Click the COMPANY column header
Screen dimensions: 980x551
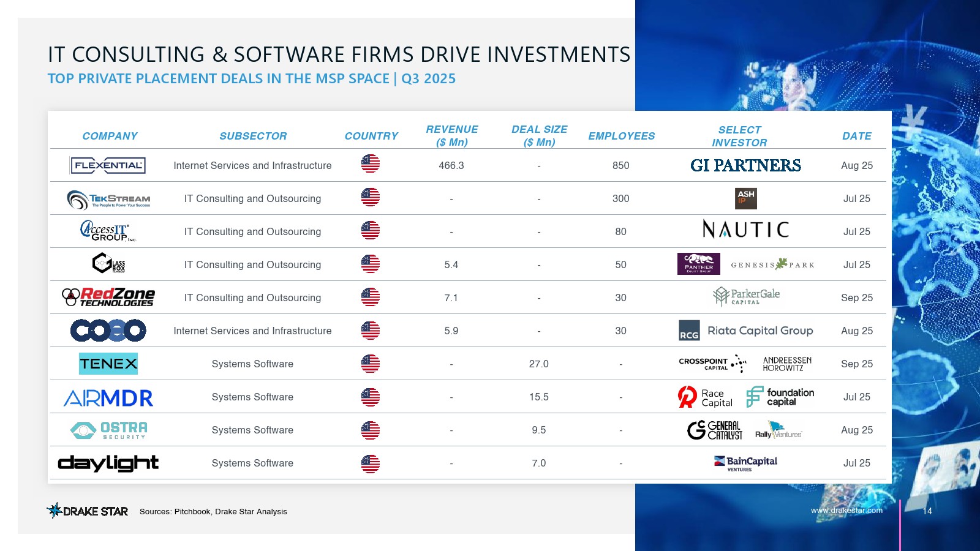point(110,136)
